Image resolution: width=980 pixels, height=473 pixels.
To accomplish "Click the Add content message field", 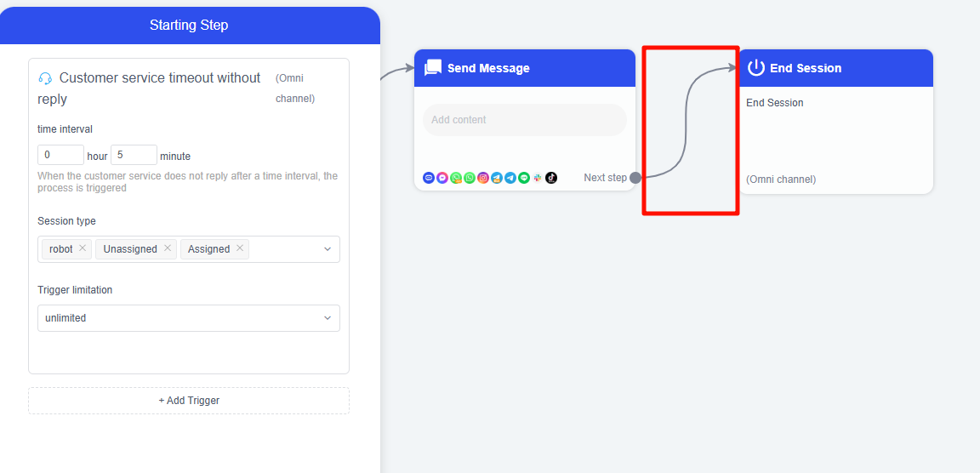I will click(x=524, y=120).
